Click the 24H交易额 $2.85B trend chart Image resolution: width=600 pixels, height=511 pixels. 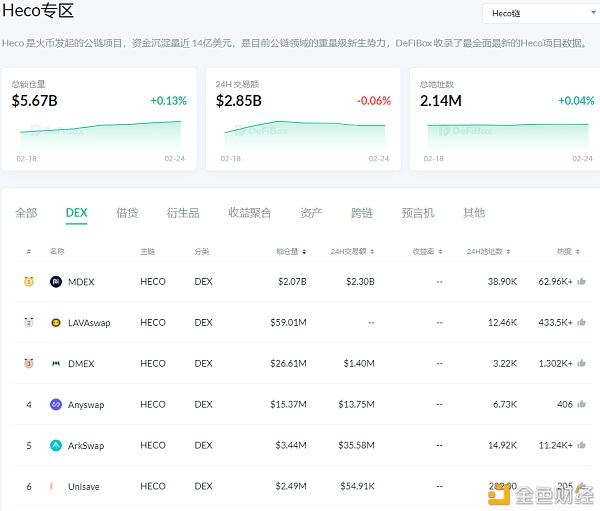(x=305, y=135)
